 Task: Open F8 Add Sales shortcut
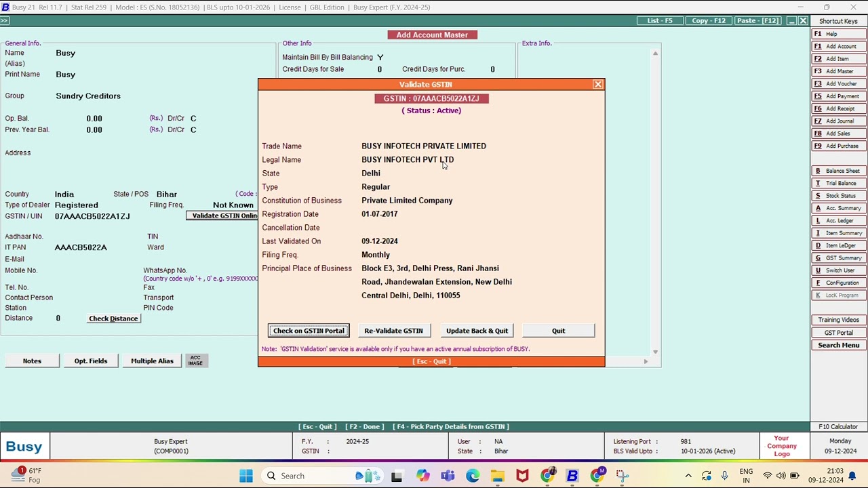pyautogui.click(x=838, y=134)
